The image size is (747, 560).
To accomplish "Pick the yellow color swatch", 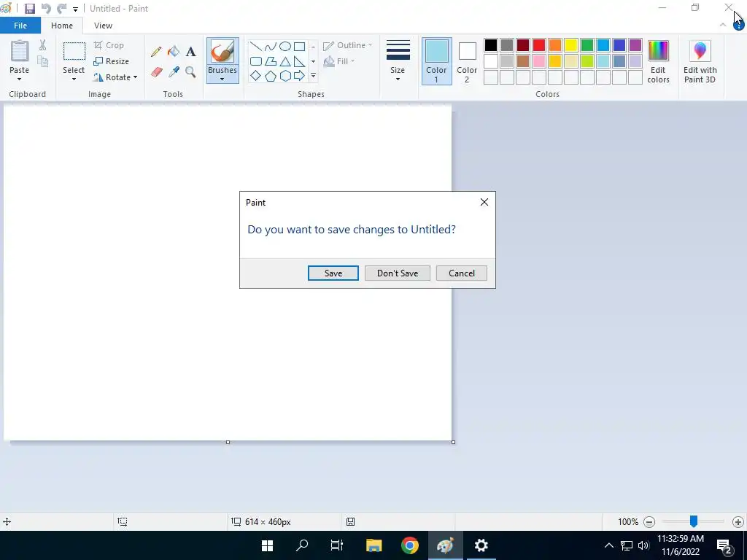I will (570, 45).
